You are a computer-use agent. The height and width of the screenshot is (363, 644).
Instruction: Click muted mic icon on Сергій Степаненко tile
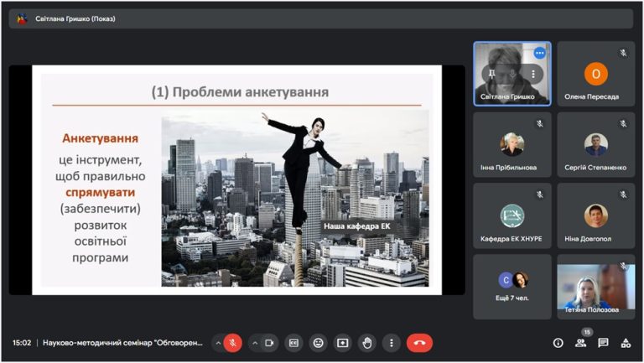point(624,123)
